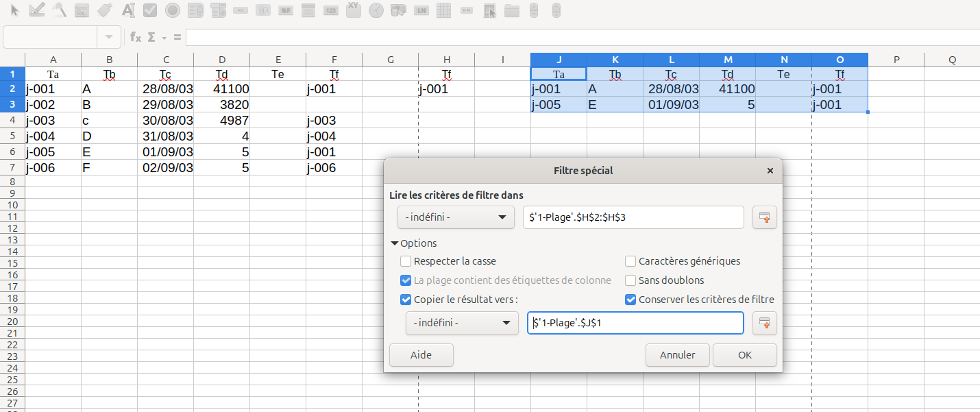Shrink dialog using criteria range picker button
Image resolution: width=980 pixels, height=412 pixels.
click(x=765, y=218)
